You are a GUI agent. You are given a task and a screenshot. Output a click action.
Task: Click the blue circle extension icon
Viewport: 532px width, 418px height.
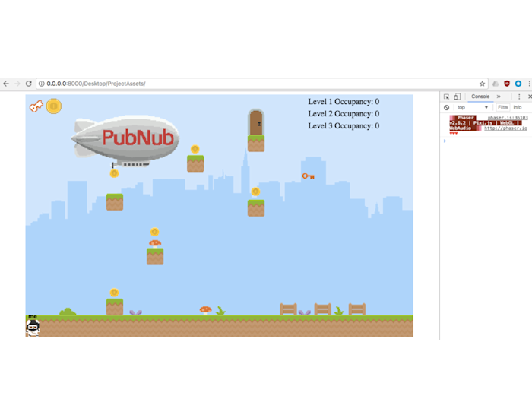(518, 84)
